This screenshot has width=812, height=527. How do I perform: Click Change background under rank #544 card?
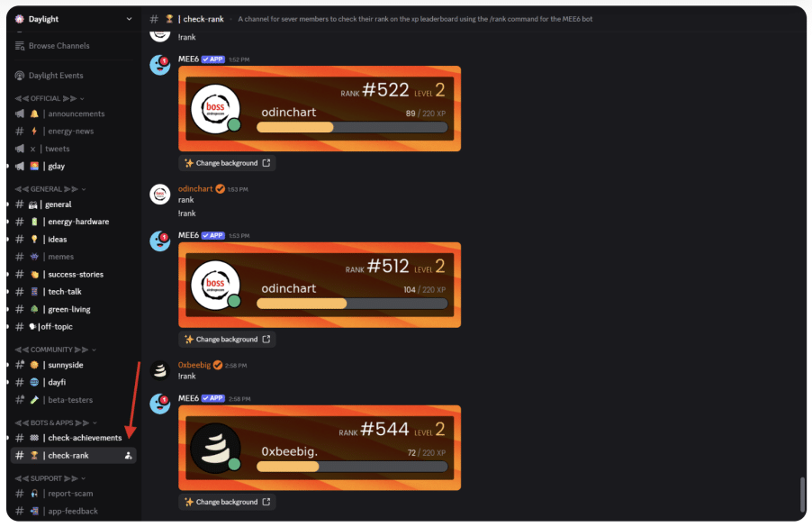pyautogui.click(x=227, y=502)
